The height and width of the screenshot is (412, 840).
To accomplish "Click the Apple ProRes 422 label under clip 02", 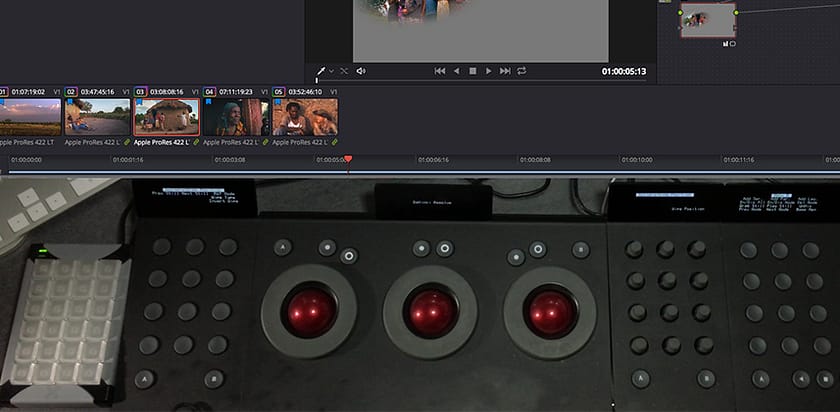I will (x=93, y=143).
